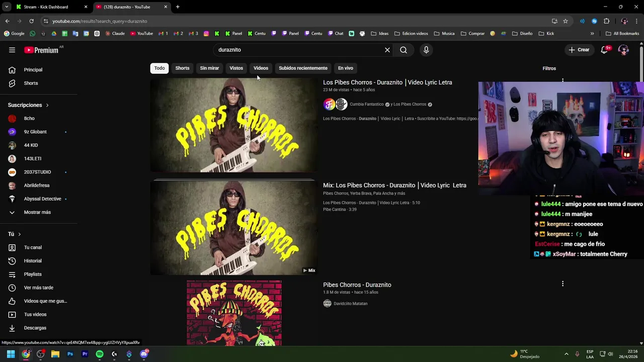Reload the YouTube page
This screenshot has height=362, width=644.
coord(31,21)
